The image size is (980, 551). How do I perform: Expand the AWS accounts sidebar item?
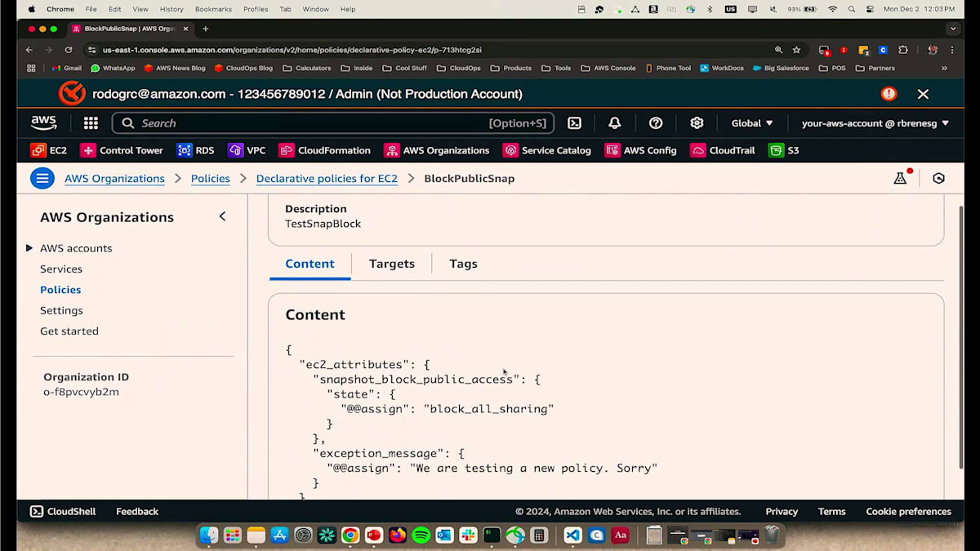click(x=29, y=248)
